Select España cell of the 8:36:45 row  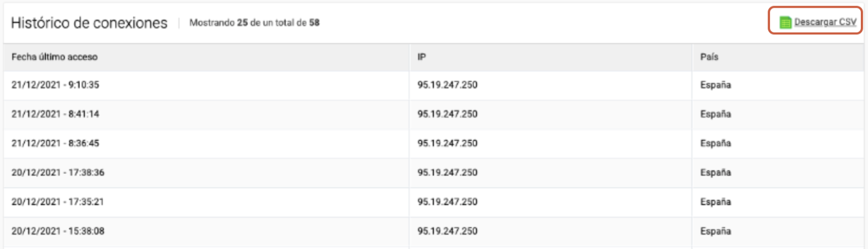(715, 143)
